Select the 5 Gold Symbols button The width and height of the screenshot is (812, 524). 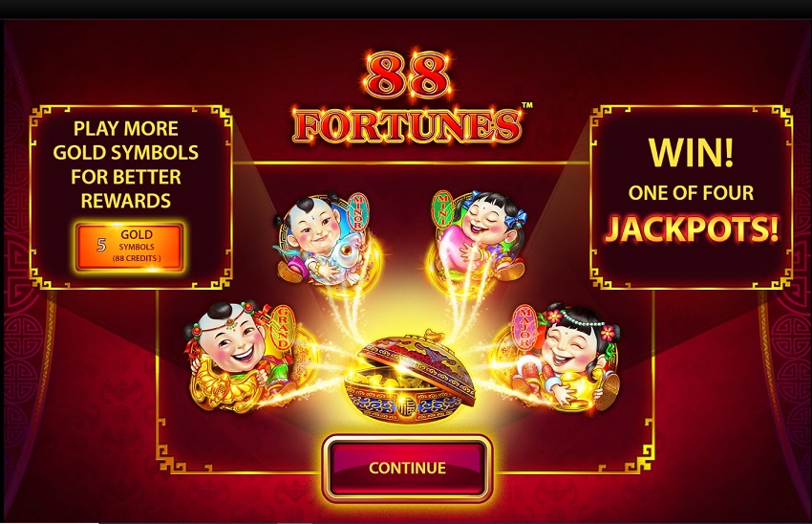(x=130, y=247)
